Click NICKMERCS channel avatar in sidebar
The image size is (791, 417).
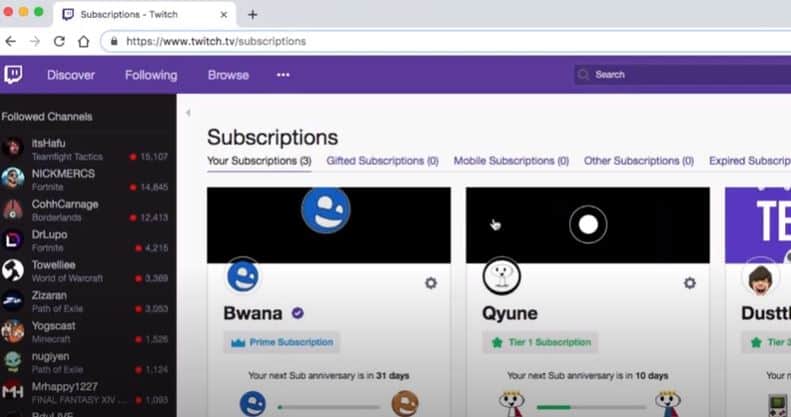click(x=13, y=178)
